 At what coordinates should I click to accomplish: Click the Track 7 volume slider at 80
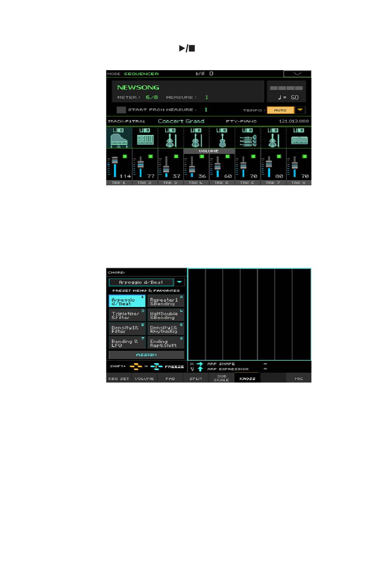click(x=269, y=166)
